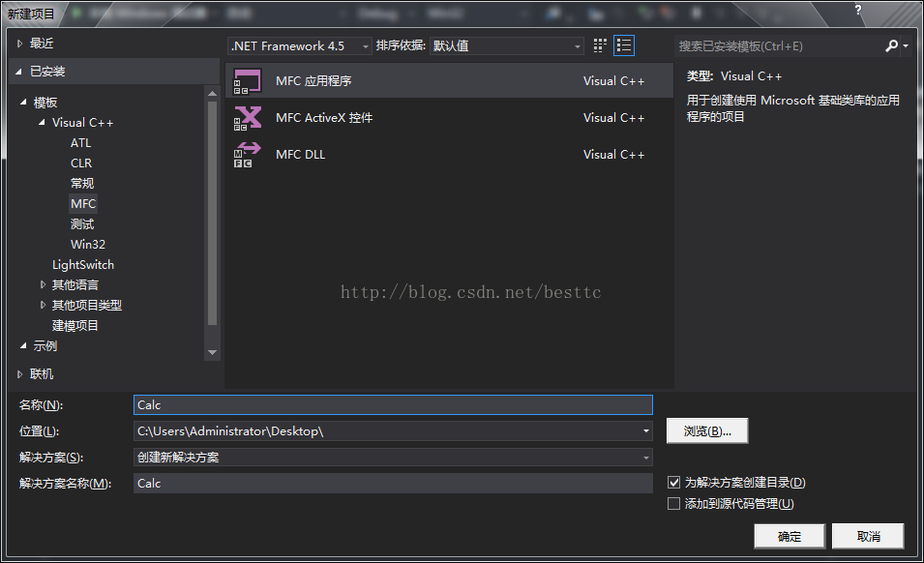Select 建模项目 in the template tree

[x=75, y=326]
